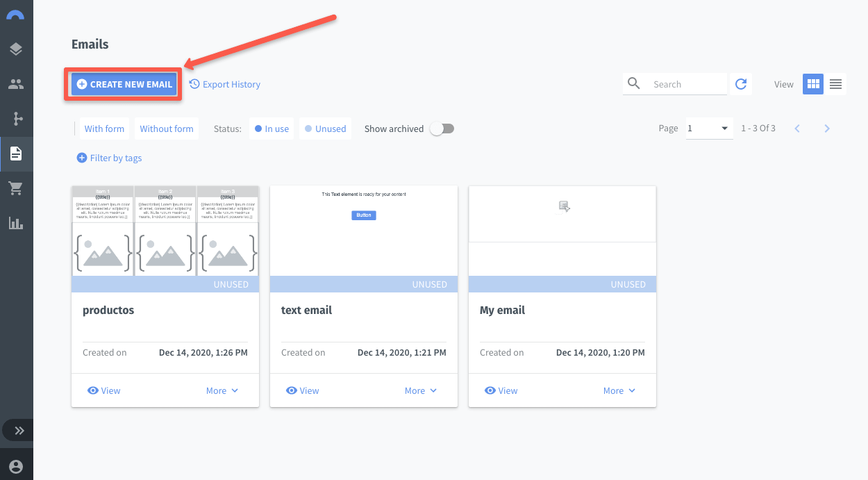Filter emails by In use status
Viewport: 868px width, 480px height.
point(271,129)
